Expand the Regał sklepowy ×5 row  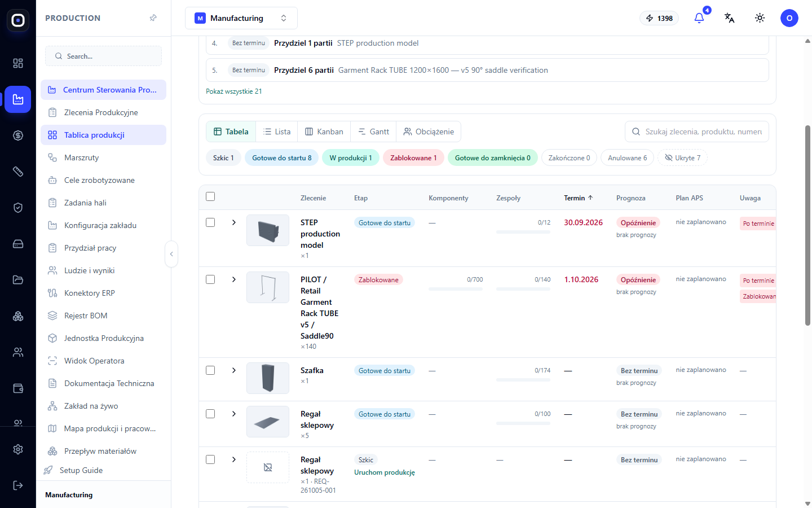234,414
